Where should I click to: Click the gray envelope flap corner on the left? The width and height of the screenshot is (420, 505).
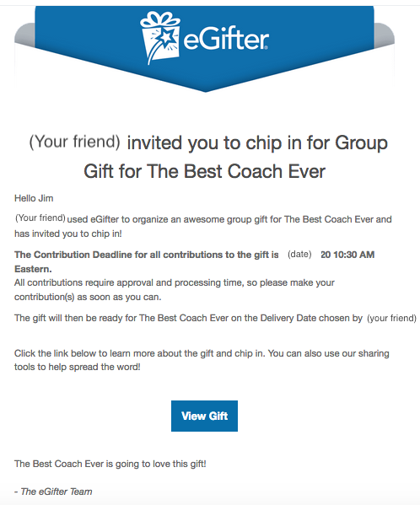pos(24,35)
